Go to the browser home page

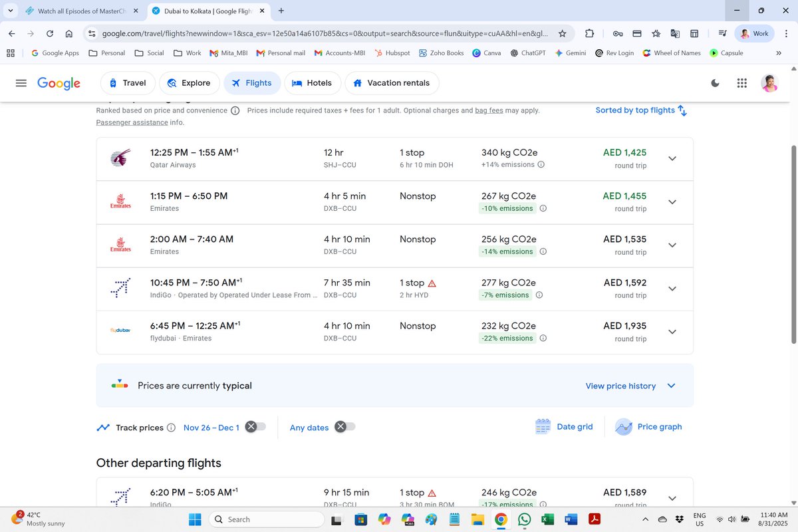(x=69, y=33)
